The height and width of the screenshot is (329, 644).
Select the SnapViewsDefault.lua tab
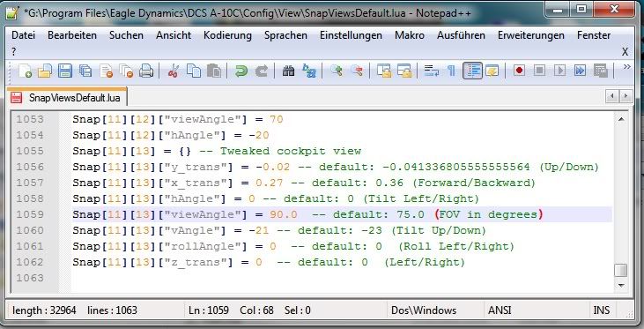67,98
